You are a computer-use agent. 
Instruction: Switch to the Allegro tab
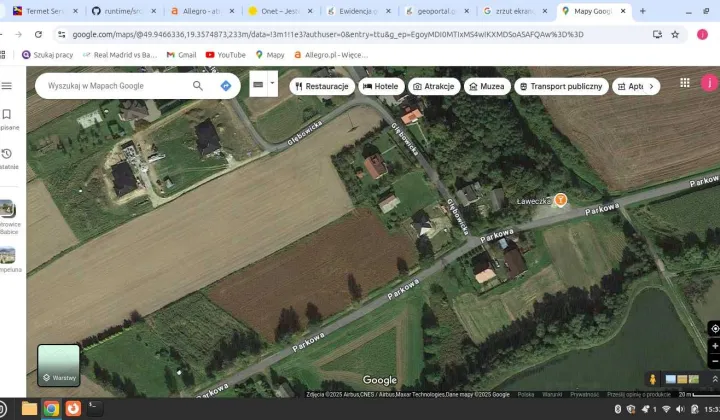(x=201, y=11)
